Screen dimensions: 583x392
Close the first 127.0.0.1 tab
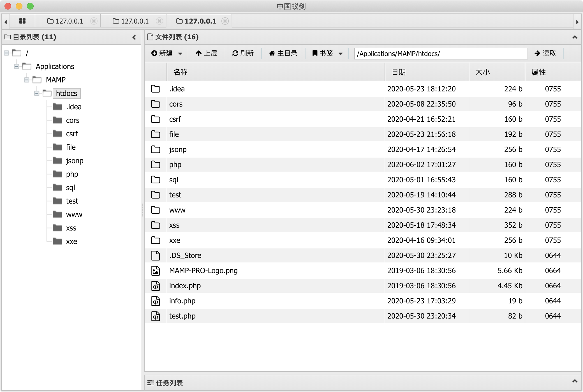point(94,21)
